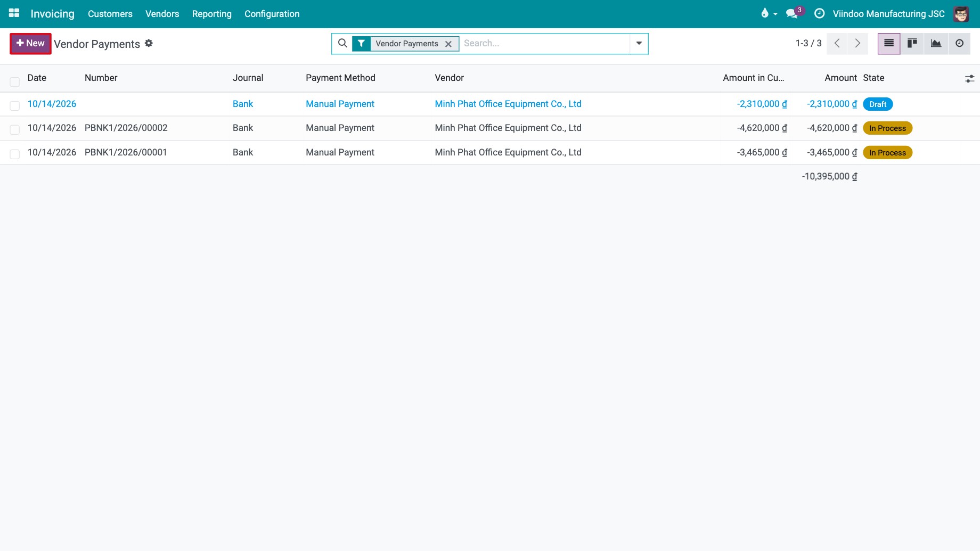Open optional columns settings icon
Image resolution: width=980 pixels, height=551 pixels.
(969, 79)
